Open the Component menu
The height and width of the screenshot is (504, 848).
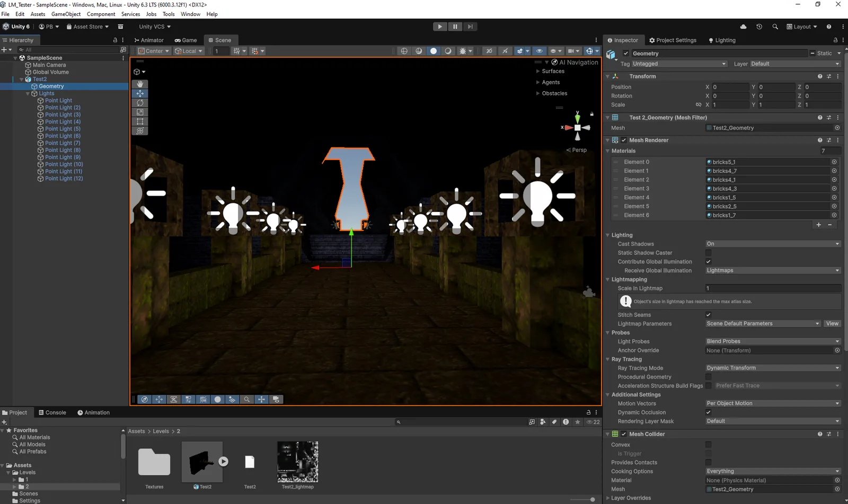(101, 14)
